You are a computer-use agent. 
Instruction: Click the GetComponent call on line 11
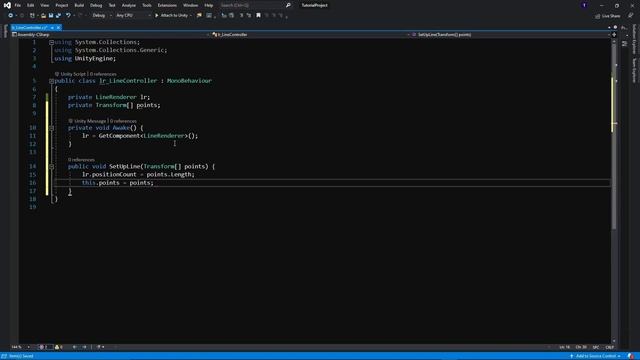coord(119,136)
